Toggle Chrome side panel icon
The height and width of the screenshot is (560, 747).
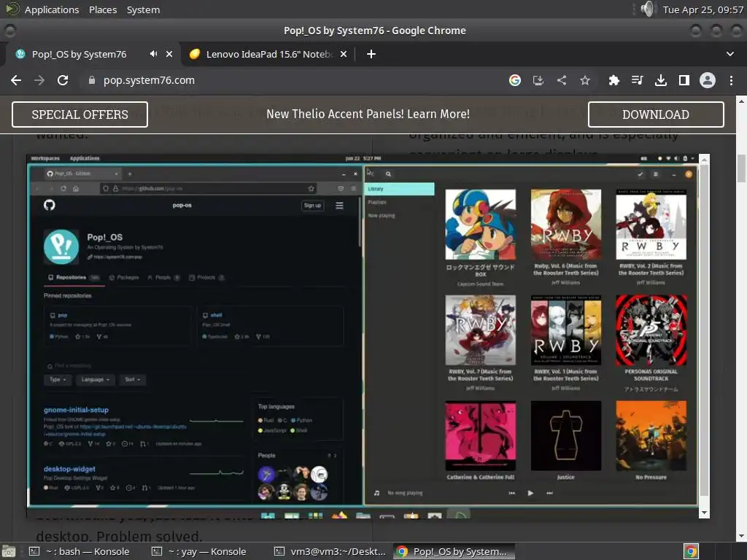click(x=684, y=80)
